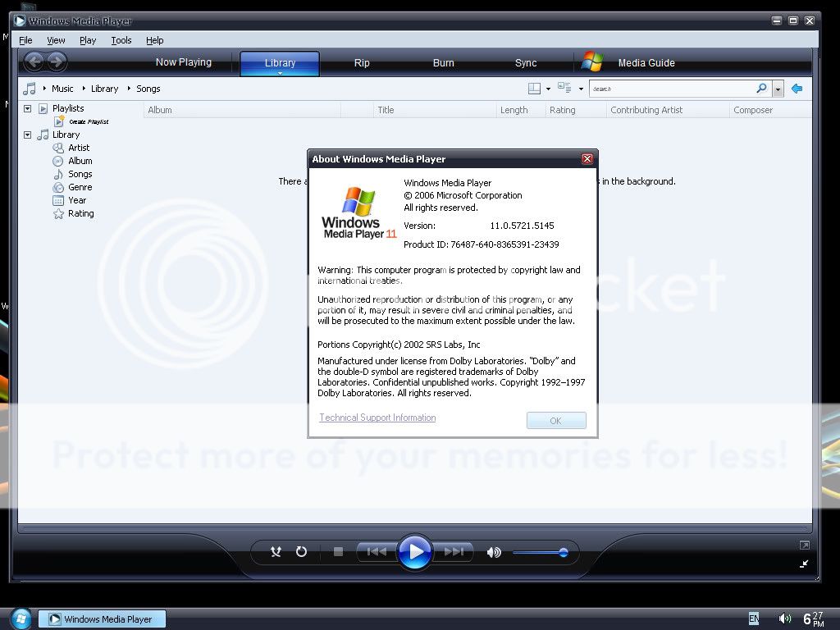The width and height of the screenshot is (840, 630).
Task: Toggle repeat mode on
Action: coord(301,552)
